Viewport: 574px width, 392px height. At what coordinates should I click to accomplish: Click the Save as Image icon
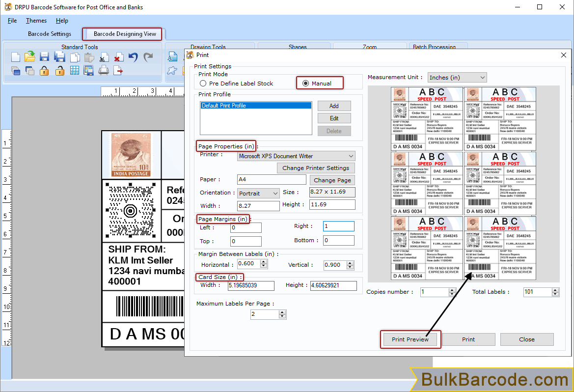pos(88,71)
